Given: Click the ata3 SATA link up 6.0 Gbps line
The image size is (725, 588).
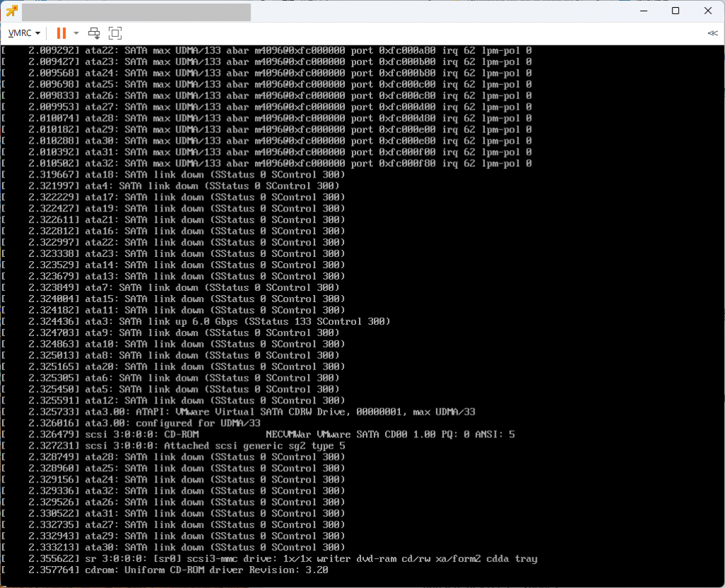Looking at the screenshot, I should (x=196, y=321).
